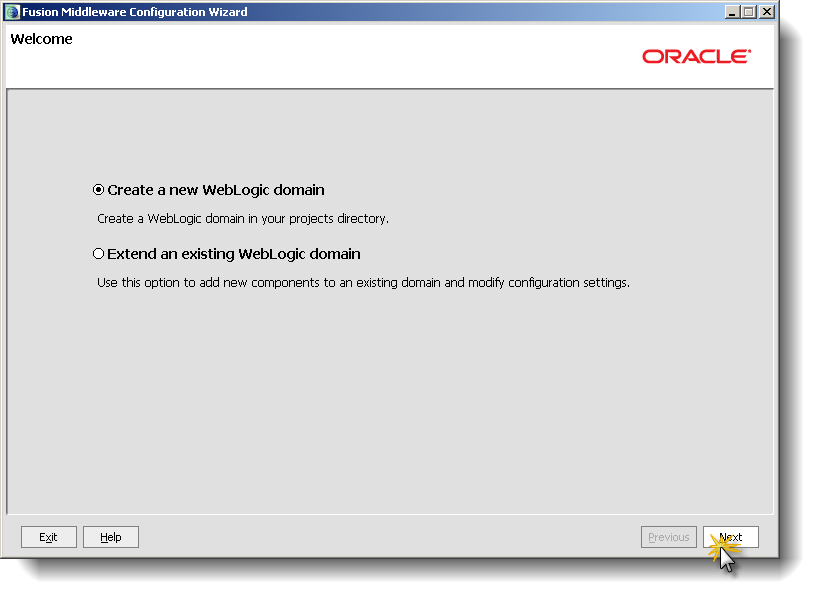Click the wizard icon in the title bar
This screenshot has height=599, width=820.
(11, 11)
